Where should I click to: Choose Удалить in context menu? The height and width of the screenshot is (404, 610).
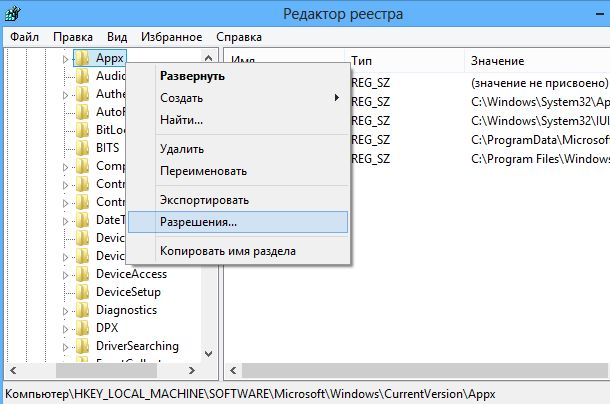click(x=238, y=149)
